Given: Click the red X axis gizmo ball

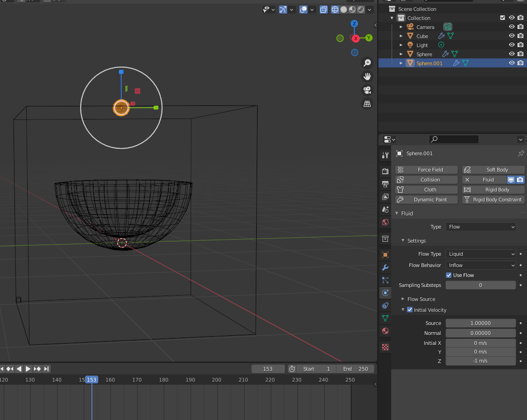Looking at the screenshot, I should [355, 38].
